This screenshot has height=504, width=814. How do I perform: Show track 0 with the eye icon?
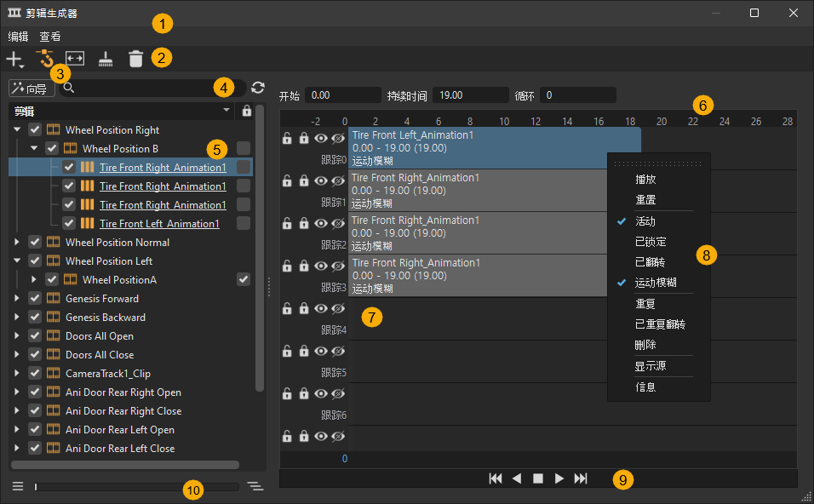tap(321, 138)
